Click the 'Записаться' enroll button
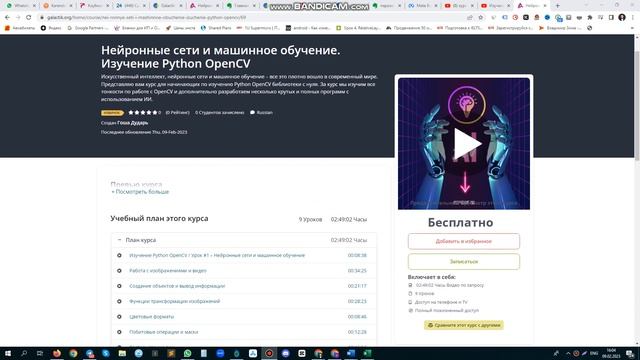Image resolution: width=640 pixels, height=360 pixels. (464, 262)
